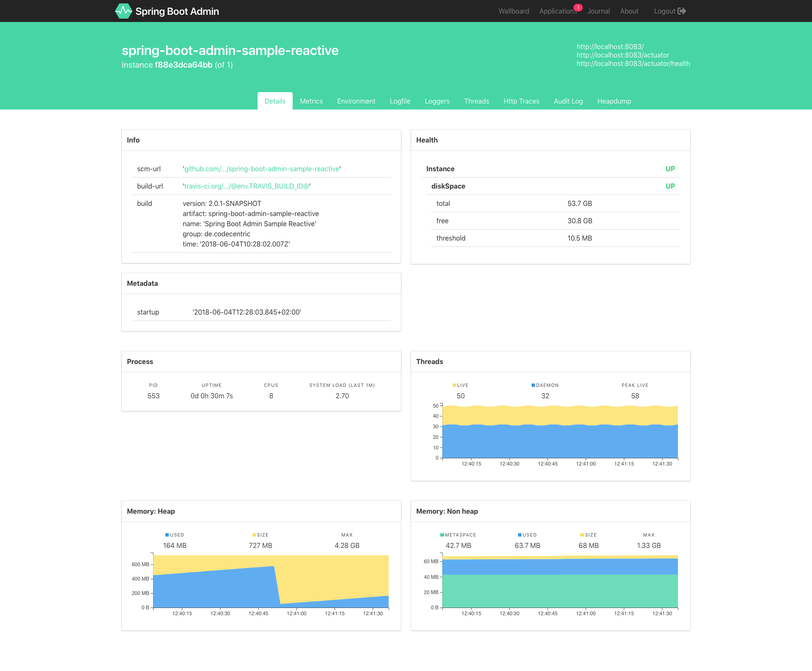Toggle the DAEMON threads chart display

545,386
